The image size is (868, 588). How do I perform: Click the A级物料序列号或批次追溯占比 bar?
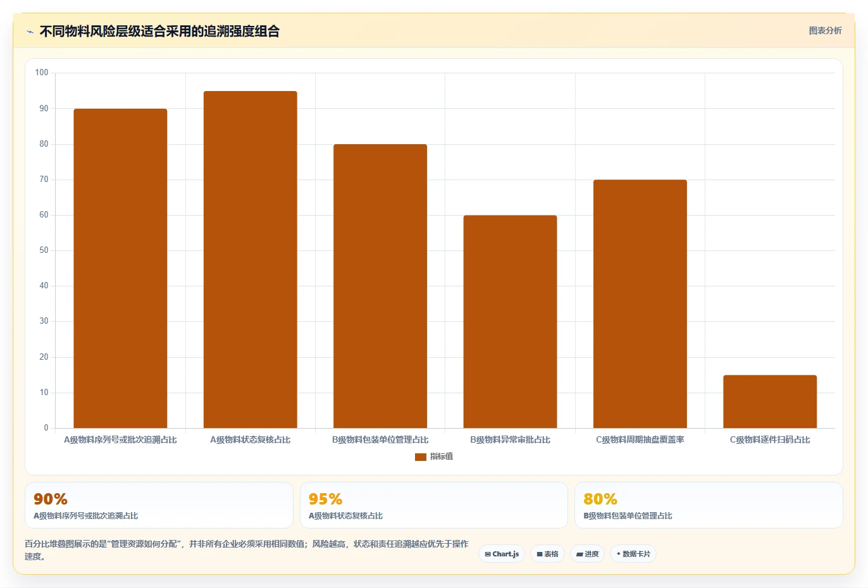tap(120, 269)
